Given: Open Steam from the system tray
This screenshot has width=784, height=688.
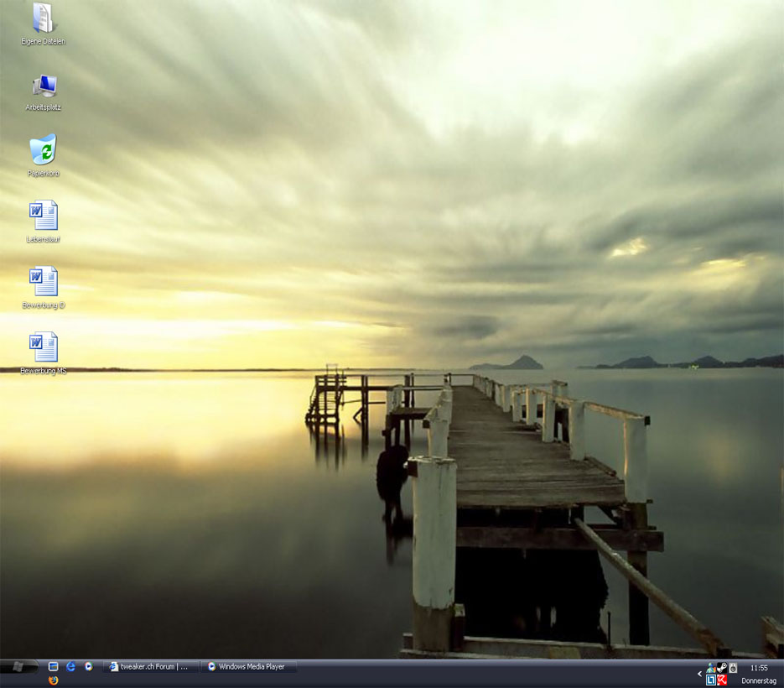Looking at the screenshot, I should tap(722, 668).
